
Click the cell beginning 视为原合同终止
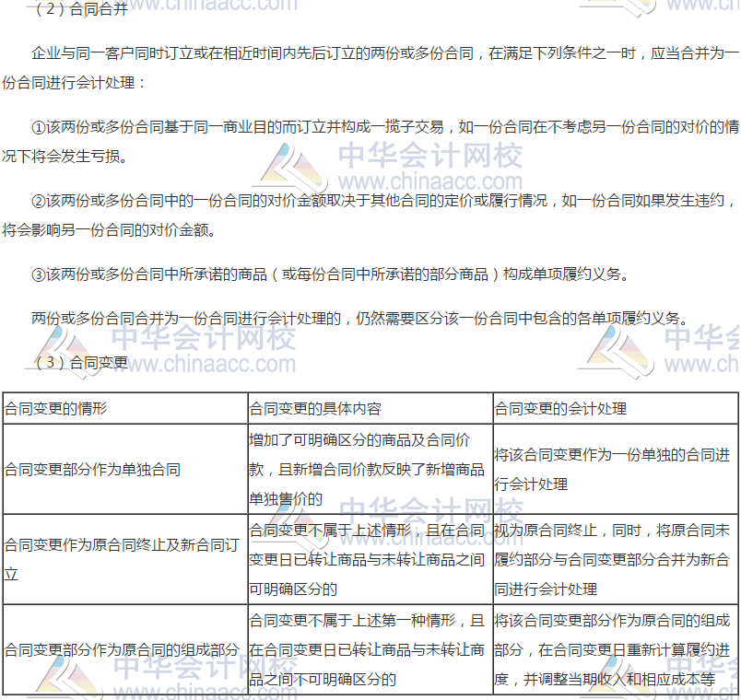[613, 559]
